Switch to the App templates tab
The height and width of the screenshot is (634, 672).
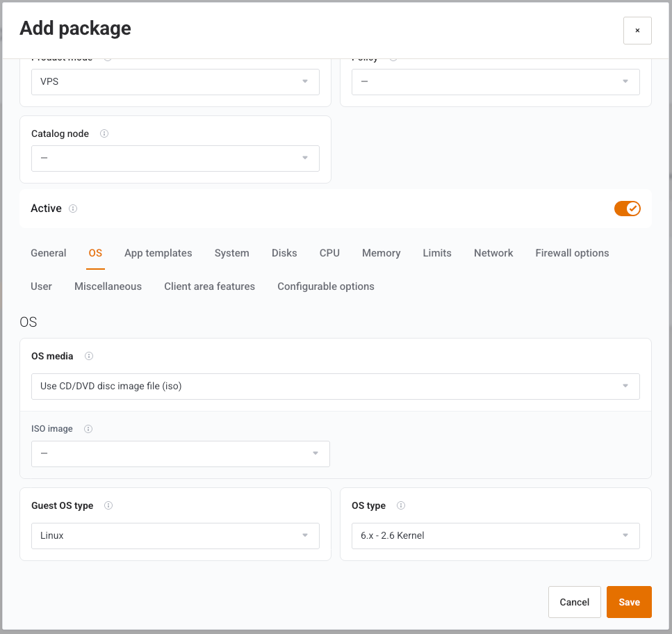click(158, 253)
